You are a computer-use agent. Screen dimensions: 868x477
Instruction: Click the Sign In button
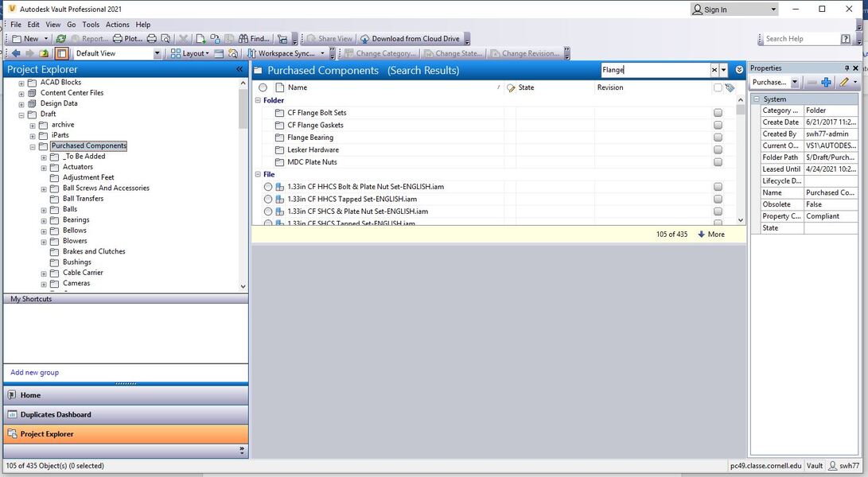(x=734, y=10)
